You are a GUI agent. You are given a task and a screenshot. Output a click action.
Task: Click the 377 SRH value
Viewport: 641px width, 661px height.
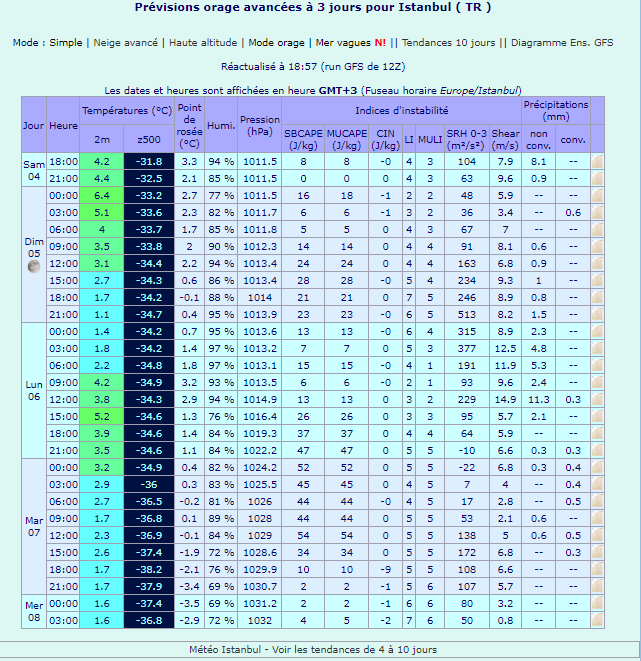[x=467, y=349]
